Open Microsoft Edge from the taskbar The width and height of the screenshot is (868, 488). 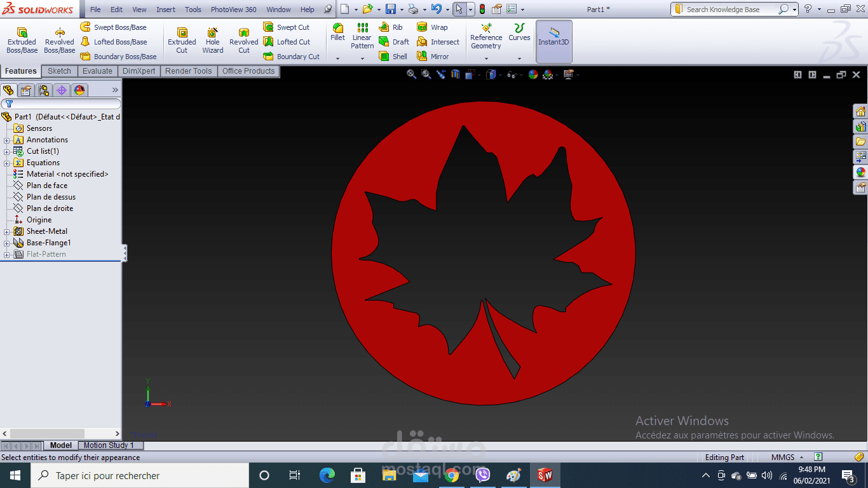pyautogui.click(x=327, y=475)
